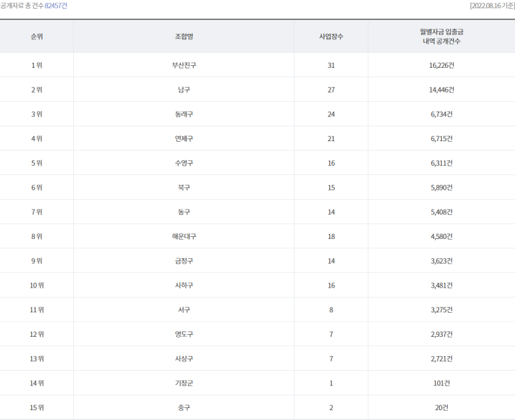Click 사업장수 27 in 남구 row

pos(331,90)
